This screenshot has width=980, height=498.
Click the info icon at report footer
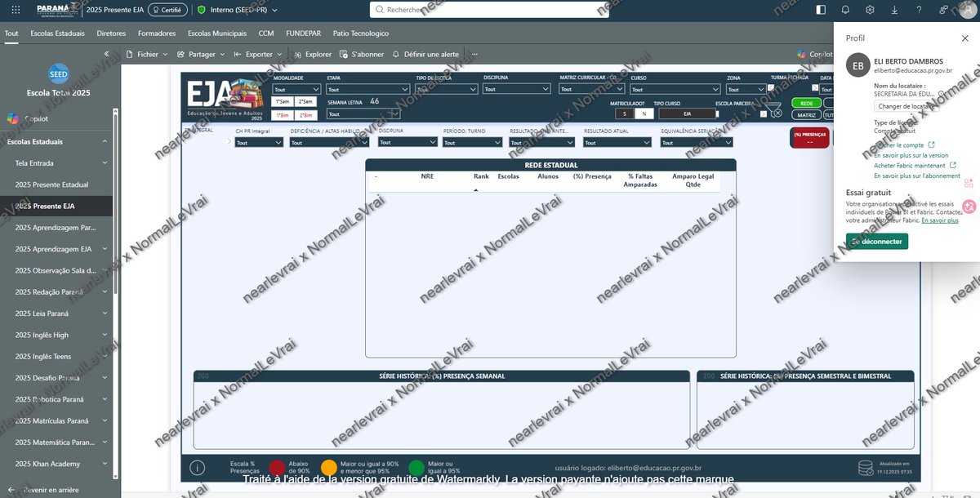[197, 468]
